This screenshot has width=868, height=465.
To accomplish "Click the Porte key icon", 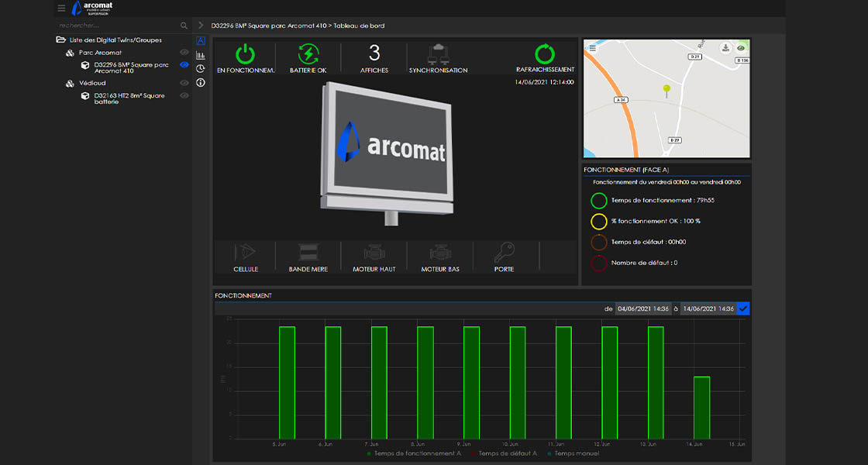I will (505, 253).
